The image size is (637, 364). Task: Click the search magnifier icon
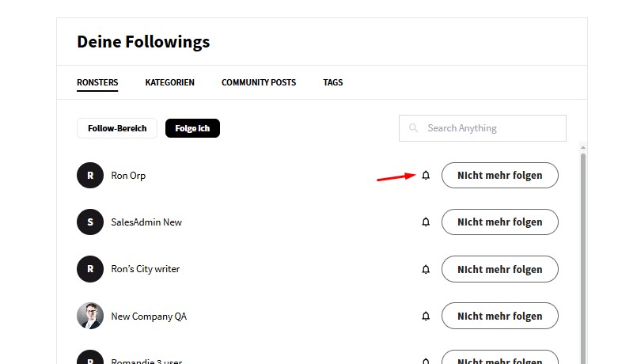(414, 128)
